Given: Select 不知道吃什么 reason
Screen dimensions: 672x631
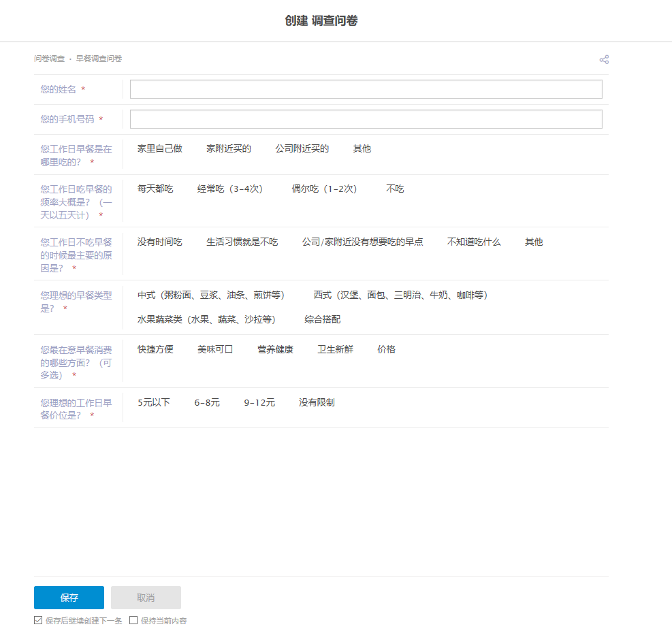Looking at the screenshot, I should [x=474, y=242].
